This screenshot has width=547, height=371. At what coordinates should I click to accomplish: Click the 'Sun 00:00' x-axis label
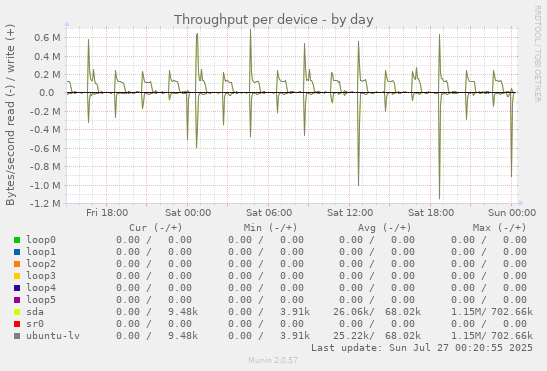pos(512,213)
